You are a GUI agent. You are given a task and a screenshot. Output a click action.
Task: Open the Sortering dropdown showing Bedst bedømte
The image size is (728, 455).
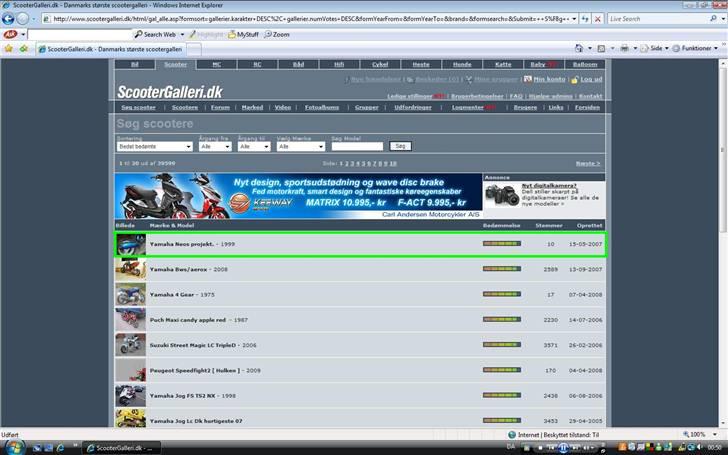154,146
